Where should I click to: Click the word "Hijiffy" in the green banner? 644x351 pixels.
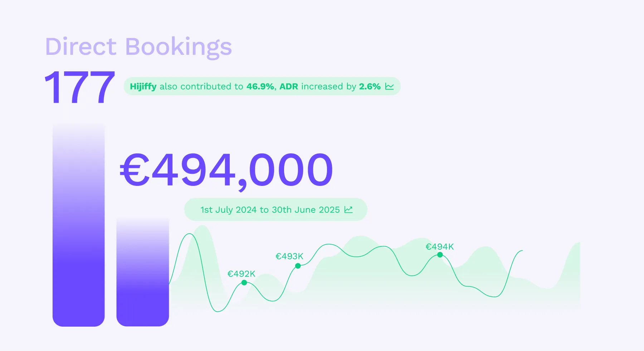tap(143, 87)
